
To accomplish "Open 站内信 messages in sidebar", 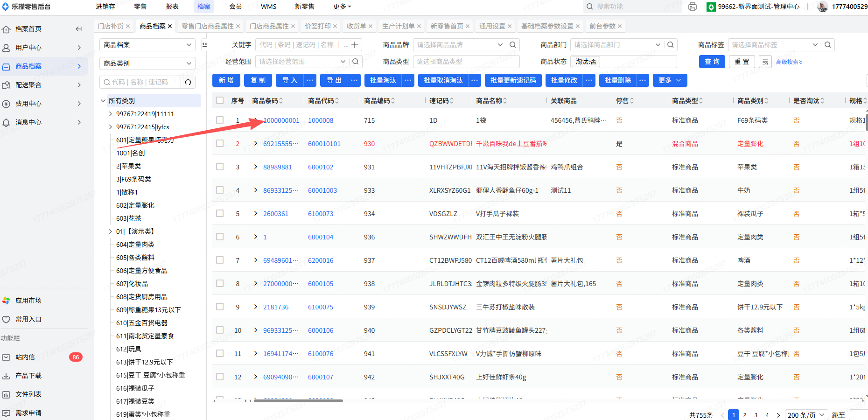I will click(25, 357).
